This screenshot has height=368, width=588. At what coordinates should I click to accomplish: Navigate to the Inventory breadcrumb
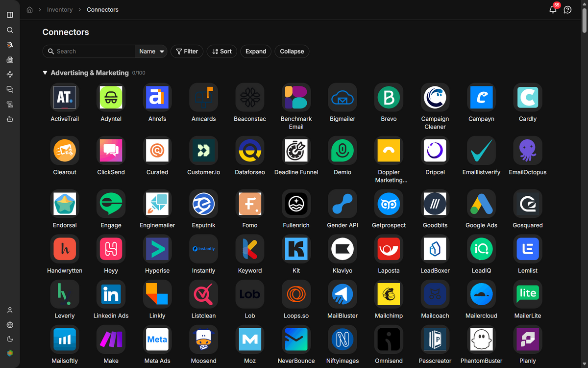pos(60,10)
